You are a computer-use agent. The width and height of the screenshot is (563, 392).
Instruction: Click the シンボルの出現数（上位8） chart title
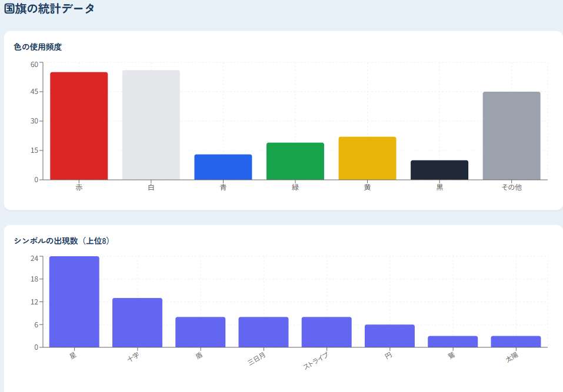coord(62,241)
